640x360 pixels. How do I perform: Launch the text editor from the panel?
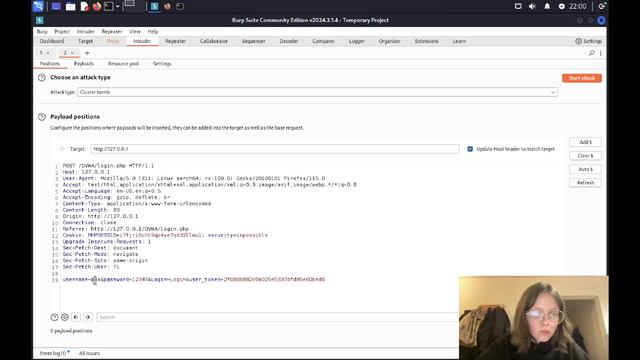click(84, 7)
